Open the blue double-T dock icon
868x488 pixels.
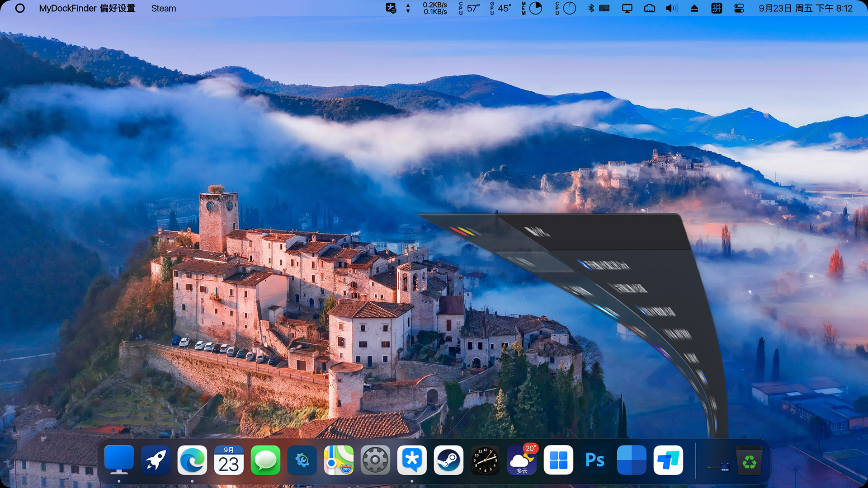668,460
